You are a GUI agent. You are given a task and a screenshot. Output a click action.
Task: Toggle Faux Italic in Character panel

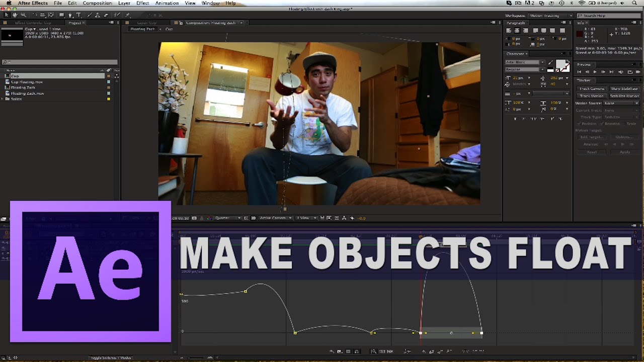click(x=523, y=119)
